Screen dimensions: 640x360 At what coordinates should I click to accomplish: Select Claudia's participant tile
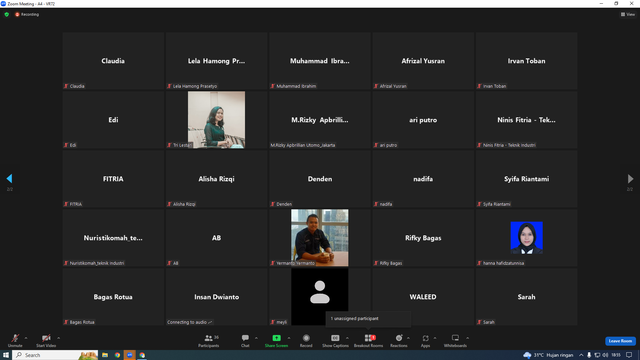113,61
